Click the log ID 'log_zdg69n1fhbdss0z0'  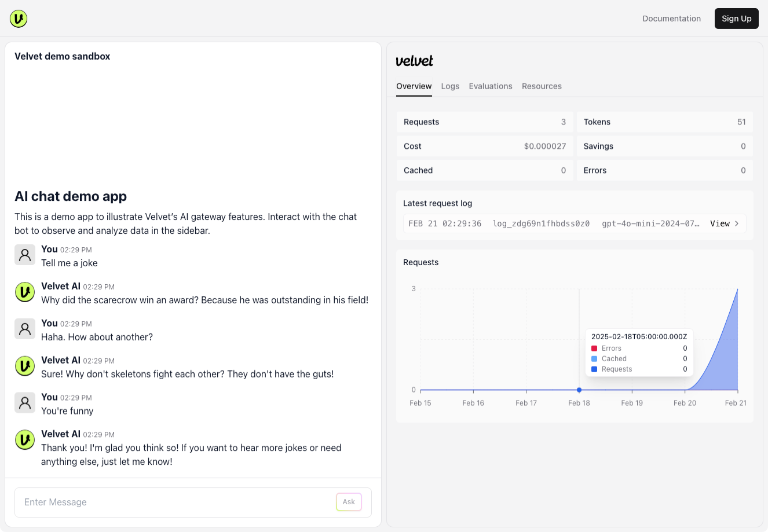tap(541, 223)
